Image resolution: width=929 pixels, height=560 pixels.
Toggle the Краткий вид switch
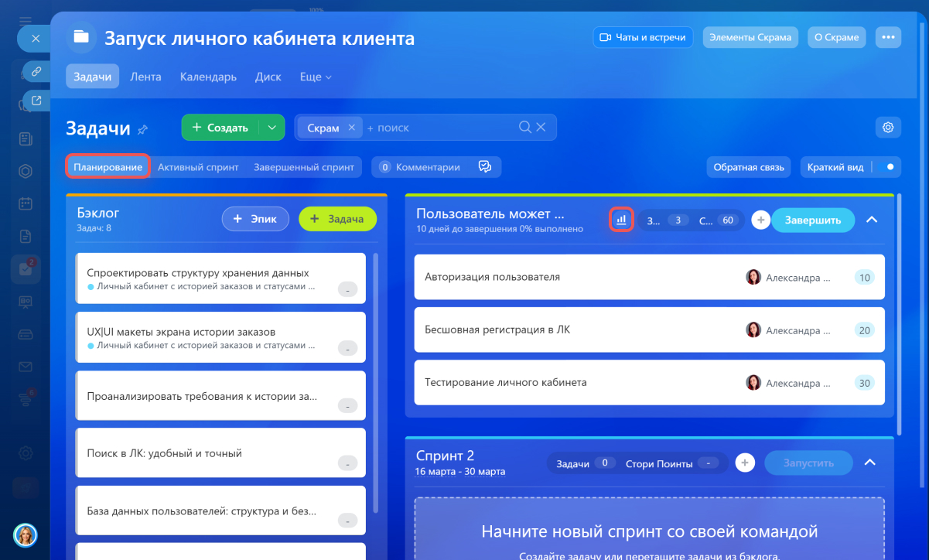[888, 167]
